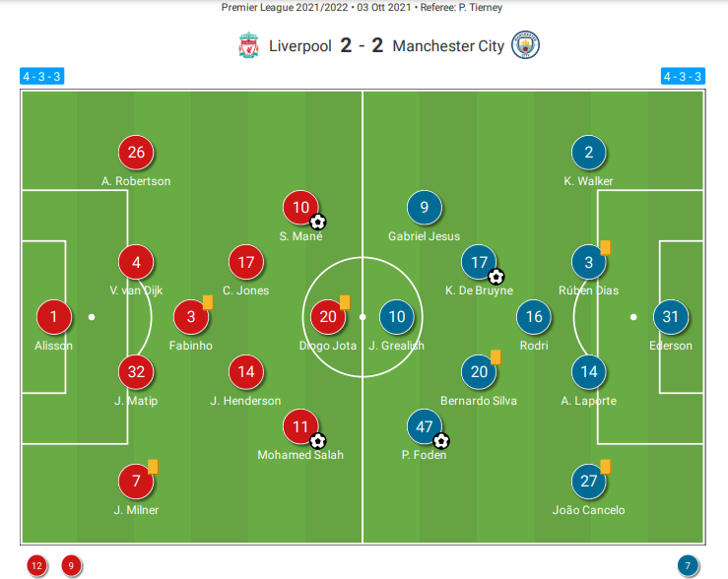Select J. Grealish's number 10 marker
The width and height of the screenshot is (728, 579).
tap(396, 317)
